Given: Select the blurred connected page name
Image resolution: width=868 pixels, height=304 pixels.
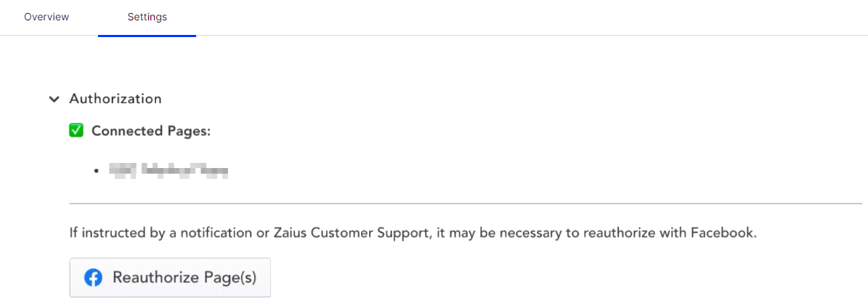Looking at the screenshot, I should (x=169, y=172).
